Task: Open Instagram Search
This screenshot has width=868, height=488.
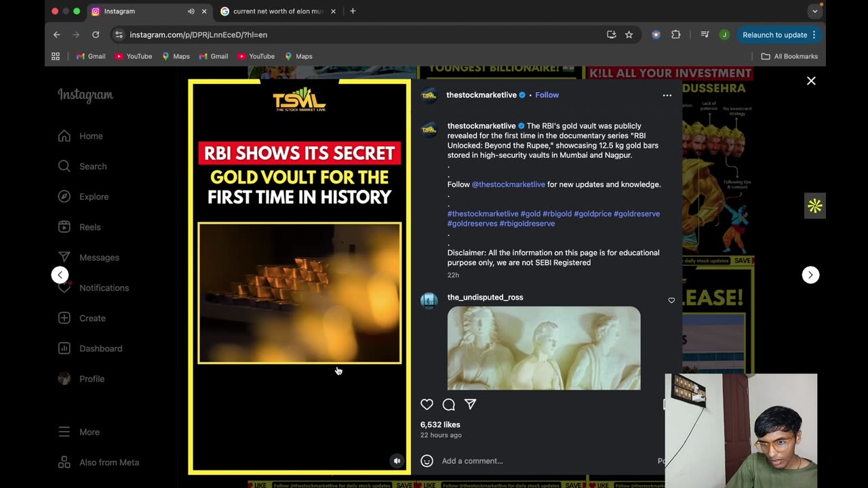Action: pyautogui.click(x=82, y=166)
